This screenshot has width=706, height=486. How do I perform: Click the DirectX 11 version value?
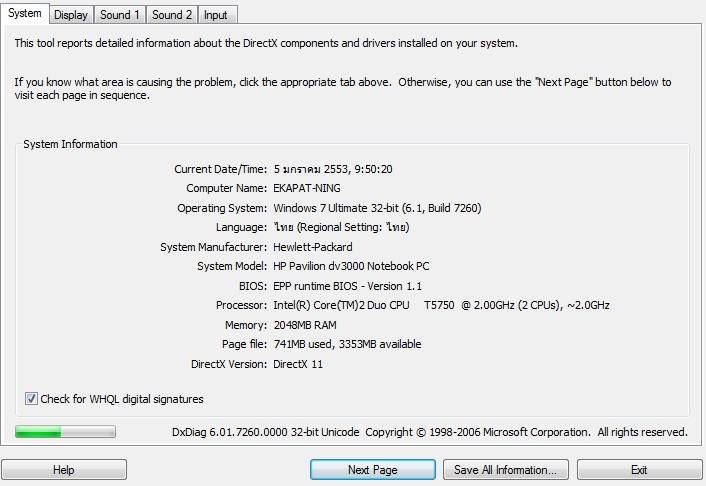click(x=298, y=364)
